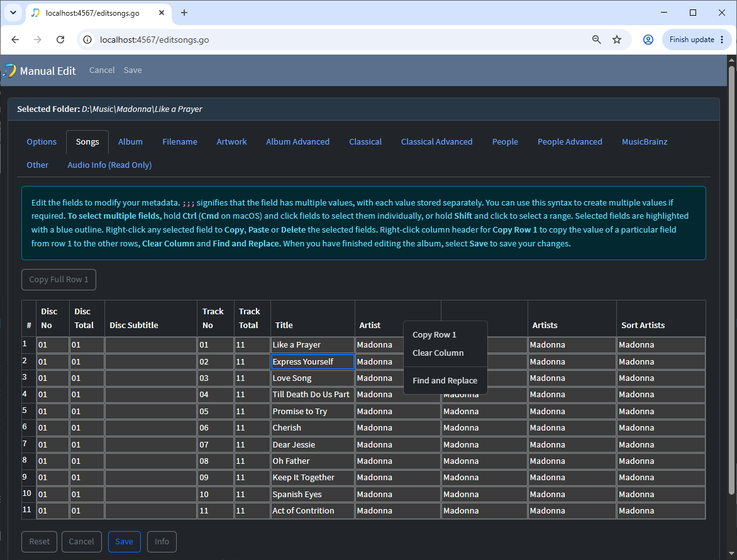Open the Artwork tab
The height and width of the screenshot is (560, 737).
click(x=231, y=142)
